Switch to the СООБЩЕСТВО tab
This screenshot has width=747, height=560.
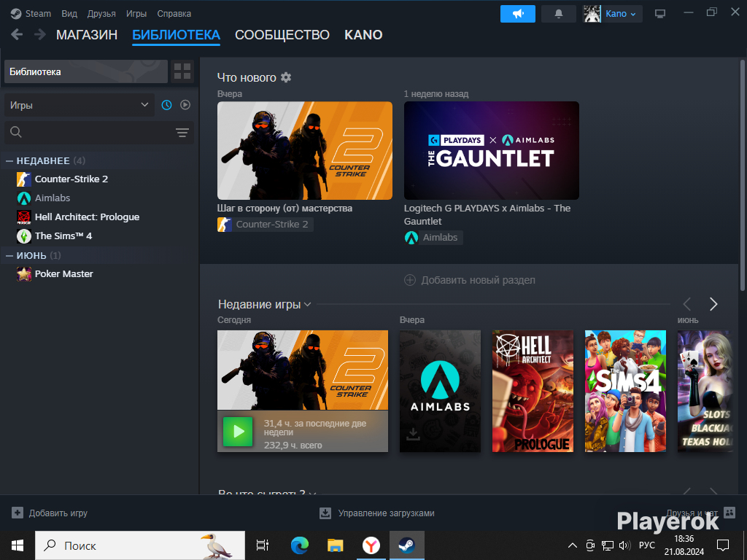(x=282, y=35)
